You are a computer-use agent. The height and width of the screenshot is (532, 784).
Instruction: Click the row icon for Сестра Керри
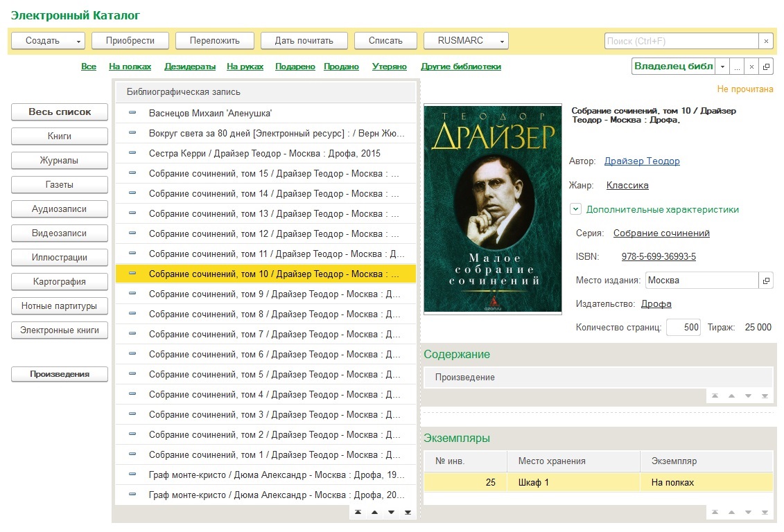coord(132,153)
